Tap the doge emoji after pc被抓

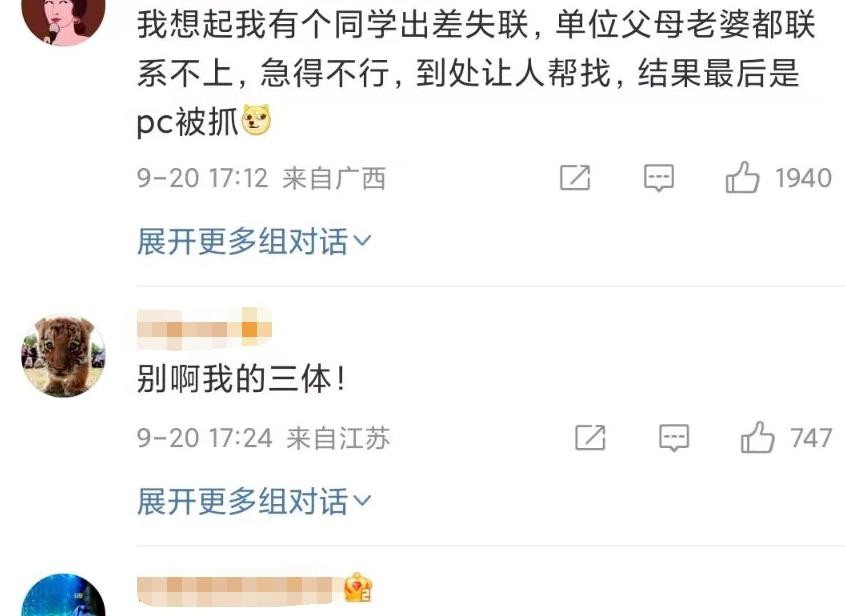[x=256, y=120]
